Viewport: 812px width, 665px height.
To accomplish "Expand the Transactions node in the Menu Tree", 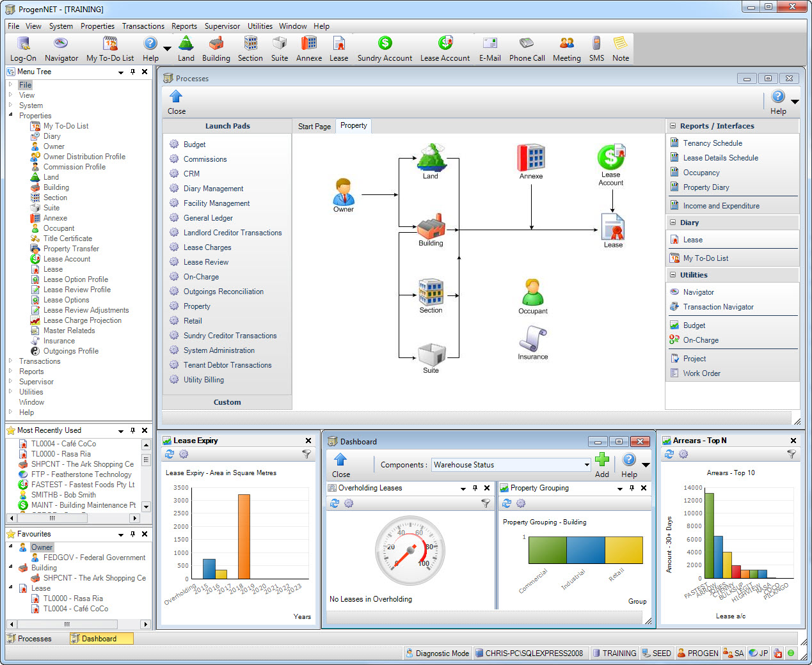I will pyautogui.click(x=12, y=361).
